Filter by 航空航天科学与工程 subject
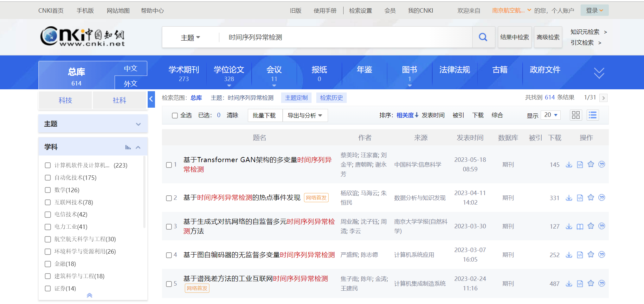644x304 pixels. (48, 239)
